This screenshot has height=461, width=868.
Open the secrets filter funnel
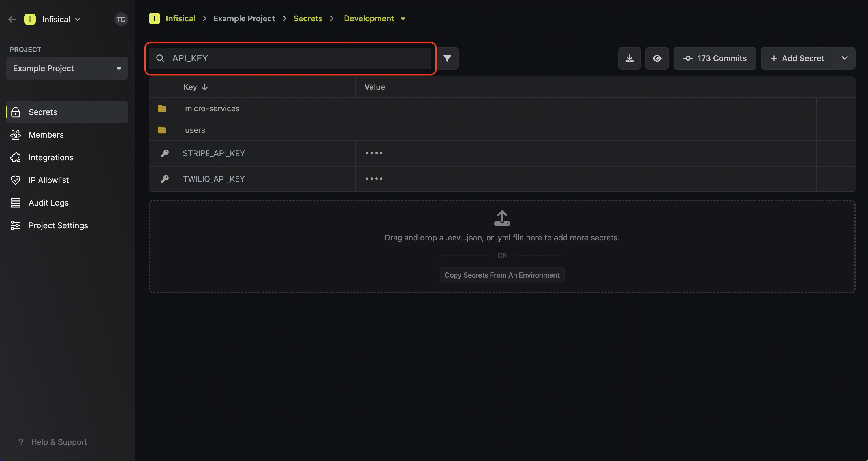click(x=447, y=58)
